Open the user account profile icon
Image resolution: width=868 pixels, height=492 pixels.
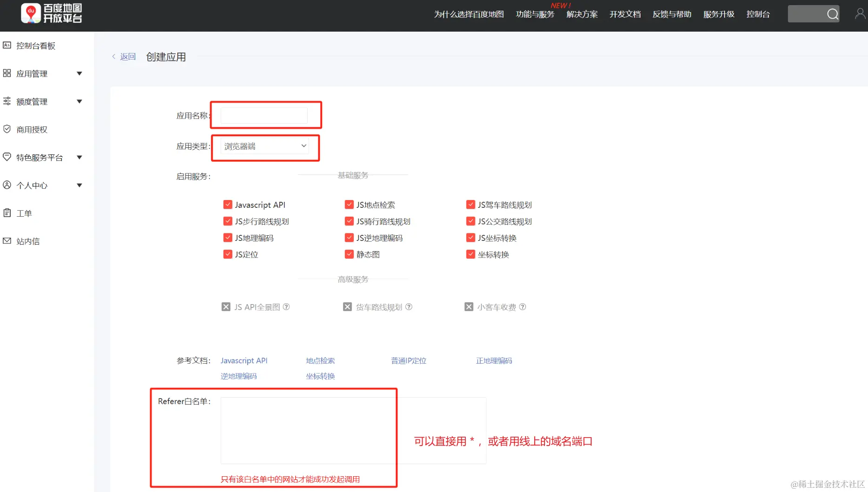[x=860, y=14]
